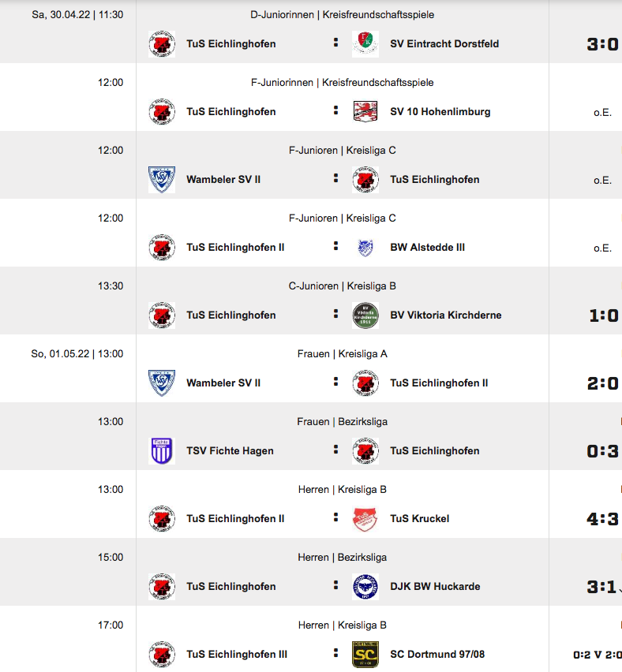The width and height of the screenshot is (622, 672).
Task: Open the TuS Kruckel team page
Action: (x=419, y=518)
